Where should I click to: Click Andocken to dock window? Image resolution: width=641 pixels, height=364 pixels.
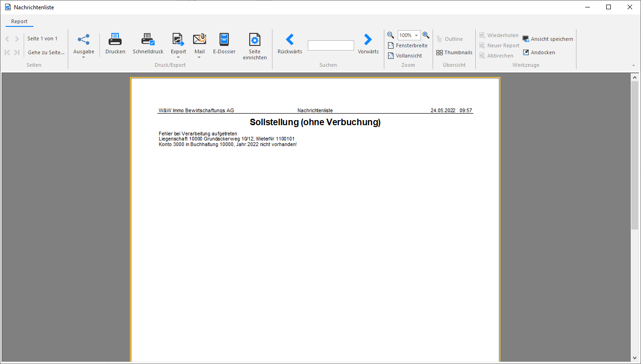[x=539, y=52]
